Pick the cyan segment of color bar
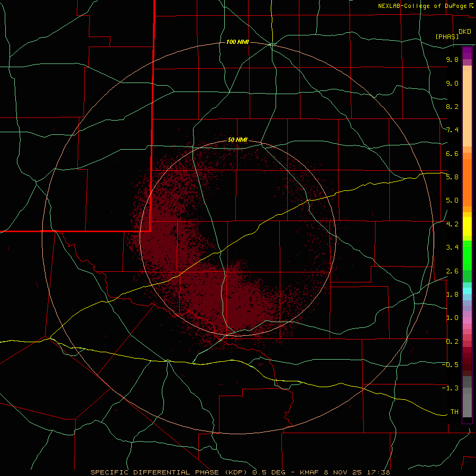This screenshot has width=476, height=476. coord(467,291)
